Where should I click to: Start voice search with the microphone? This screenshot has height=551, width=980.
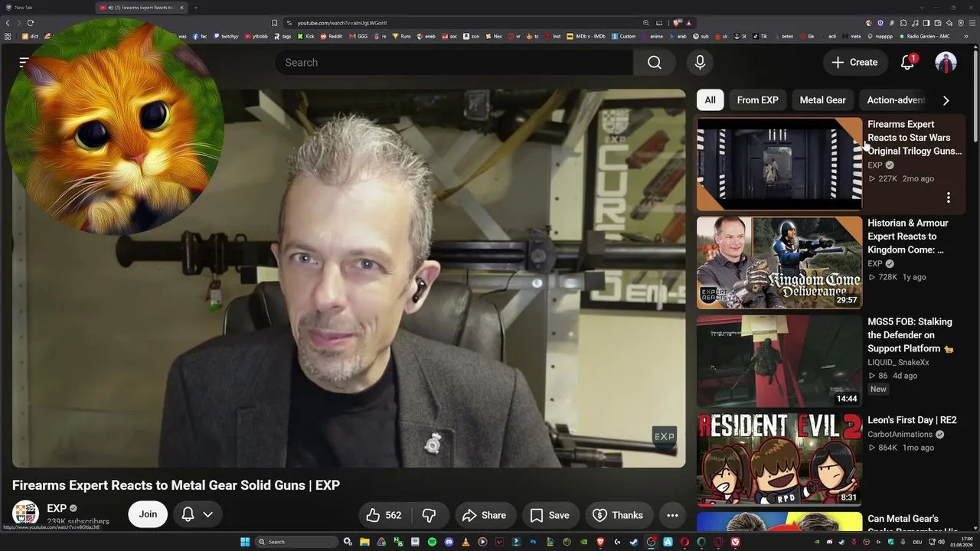point(700,63)
